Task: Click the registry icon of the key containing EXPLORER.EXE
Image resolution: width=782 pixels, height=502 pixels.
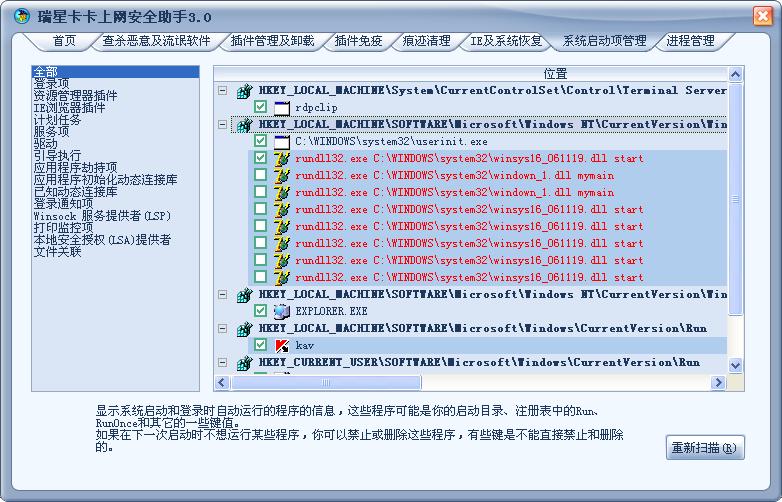Action: click(x=244, y=295)
